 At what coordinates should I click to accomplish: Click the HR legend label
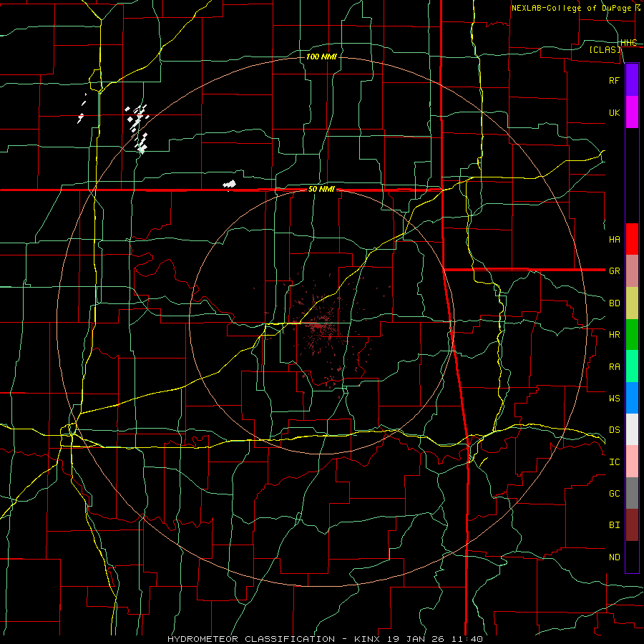615,335
